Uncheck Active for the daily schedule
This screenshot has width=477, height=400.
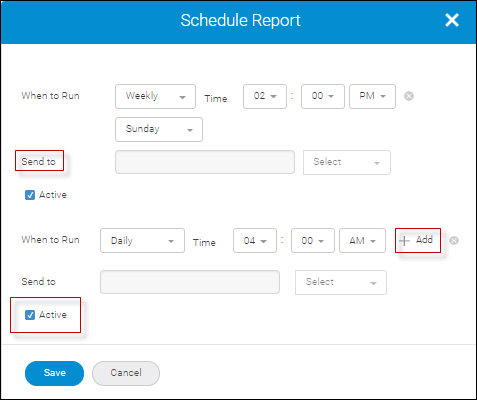coord(30,315)
